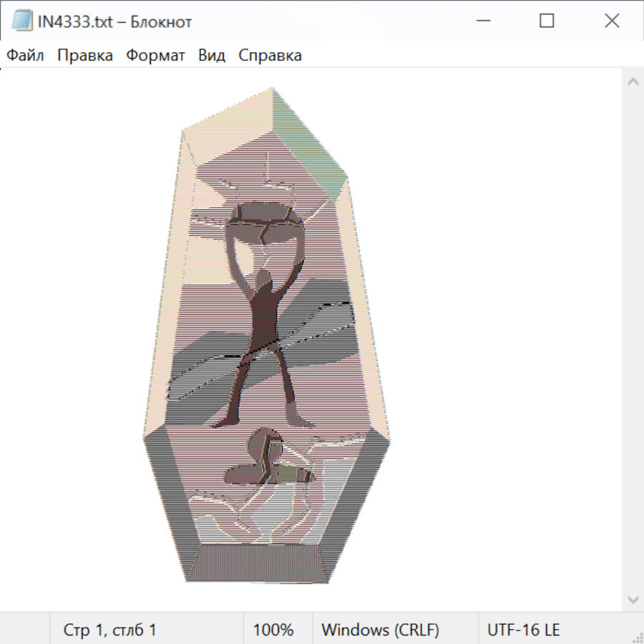This screenshot has height=644, width=644.
Task: Click the Windows (CRLF) line ending indicator
Action: [x=380, y=630]
